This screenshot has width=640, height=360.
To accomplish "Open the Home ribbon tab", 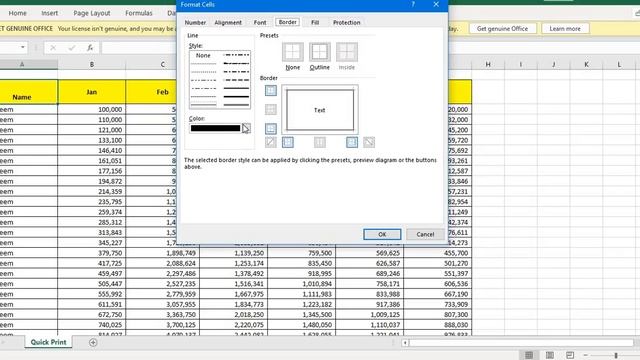I will tap(18, 13).
